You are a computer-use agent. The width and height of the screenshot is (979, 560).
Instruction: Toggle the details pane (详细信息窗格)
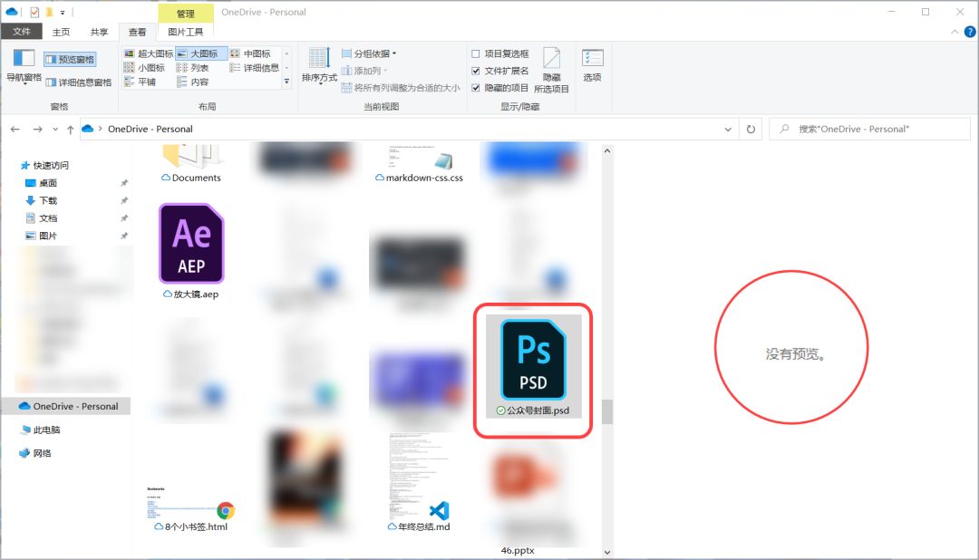(x=78, y=82)
